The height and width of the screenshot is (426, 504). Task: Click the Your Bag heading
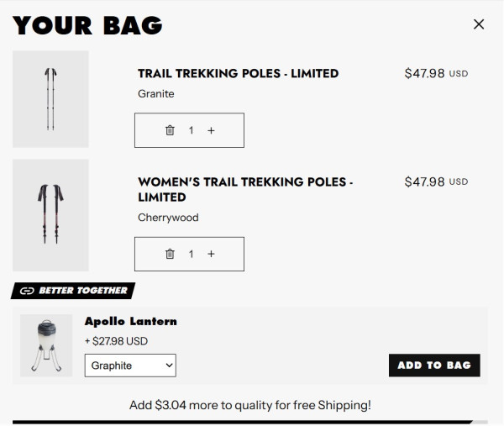(x=87, y=25)
